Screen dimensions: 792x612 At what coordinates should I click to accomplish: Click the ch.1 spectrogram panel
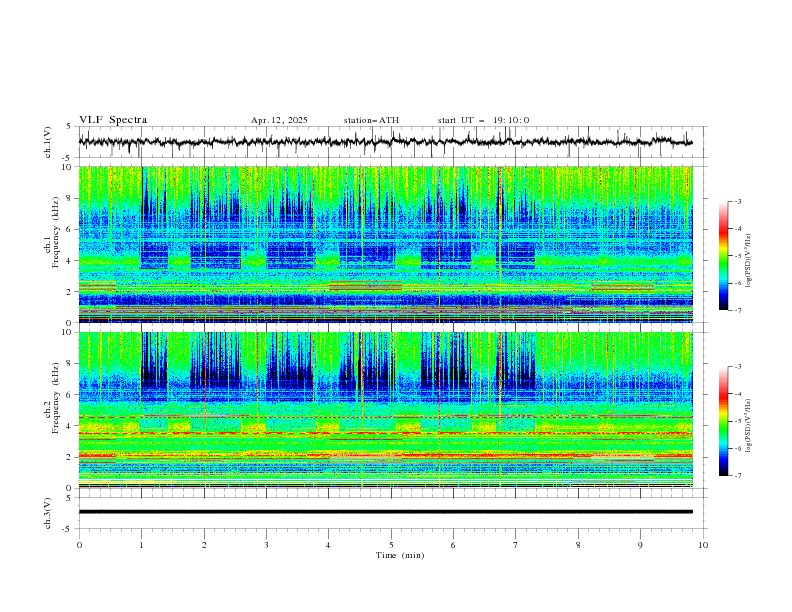[x=385, y=244]
